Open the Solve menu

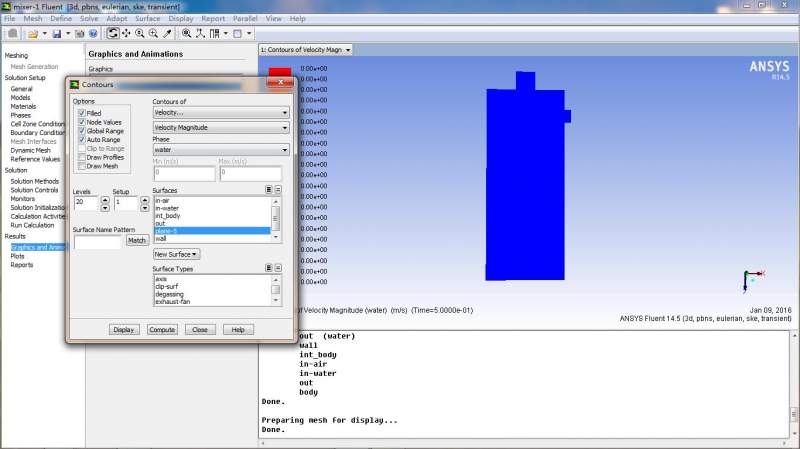click(x=89, y=18)
